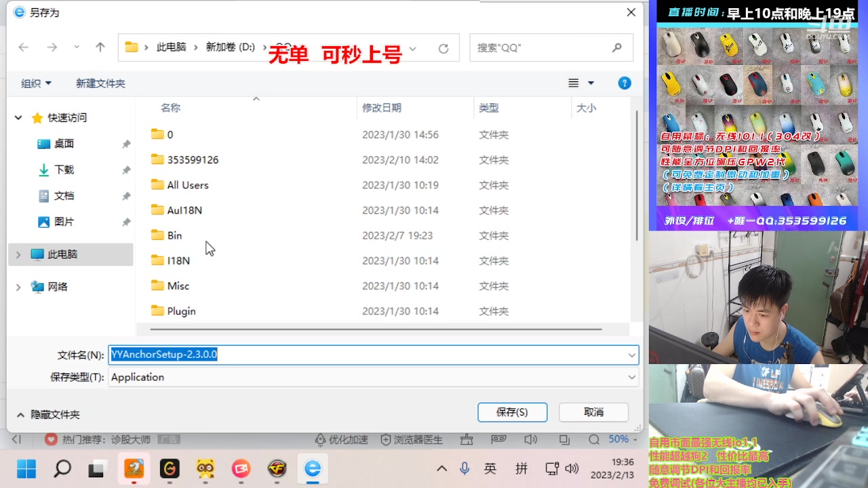
Task: Open the CrossFire taskbar icon
Action: pyautogui.click(x=277, y=468)
